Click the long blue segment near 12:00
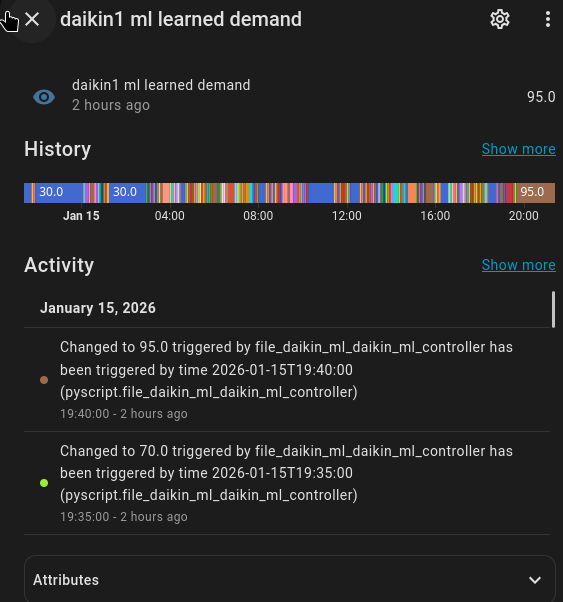 321,192
